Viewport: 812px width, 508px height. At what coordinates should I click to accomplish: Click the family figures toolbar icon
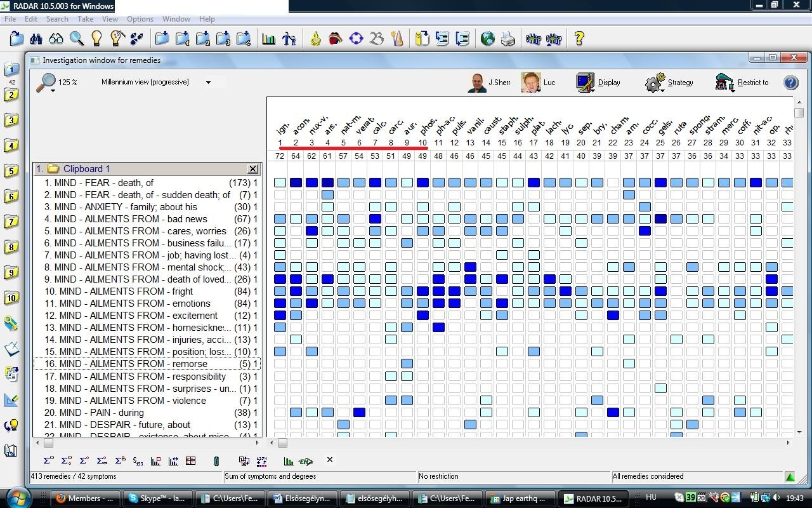(x=289, y=39)
